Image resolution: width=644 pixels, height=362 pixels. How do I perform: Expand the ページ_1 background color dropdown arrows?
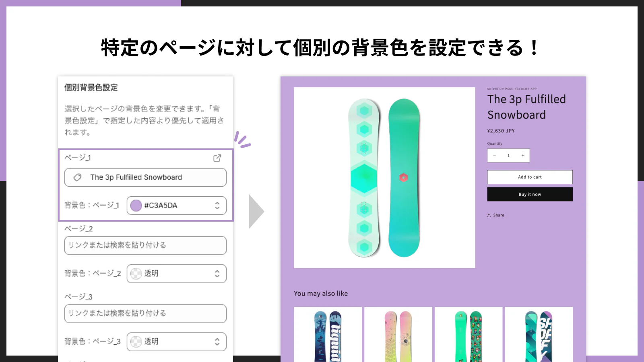click(217, 206)
